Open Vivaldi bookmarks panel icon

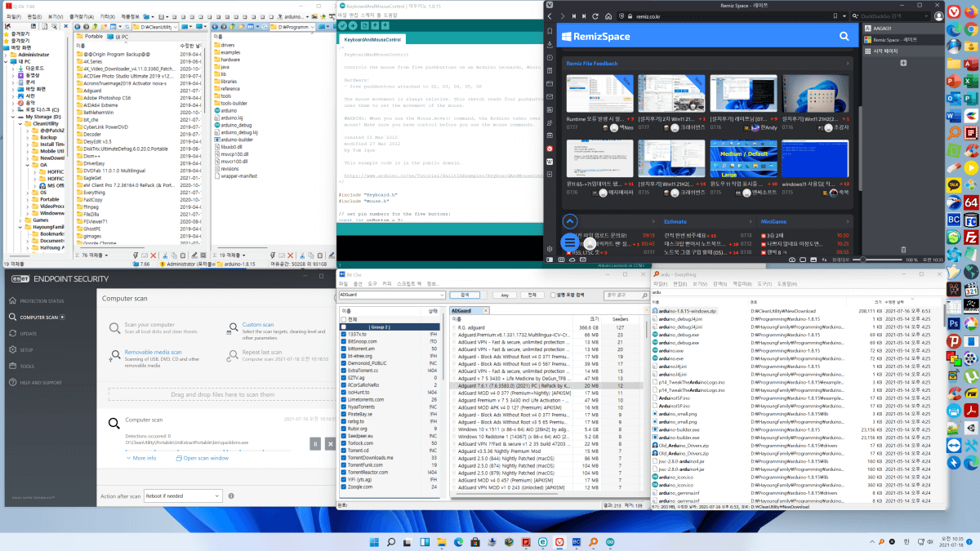point(549,31)
